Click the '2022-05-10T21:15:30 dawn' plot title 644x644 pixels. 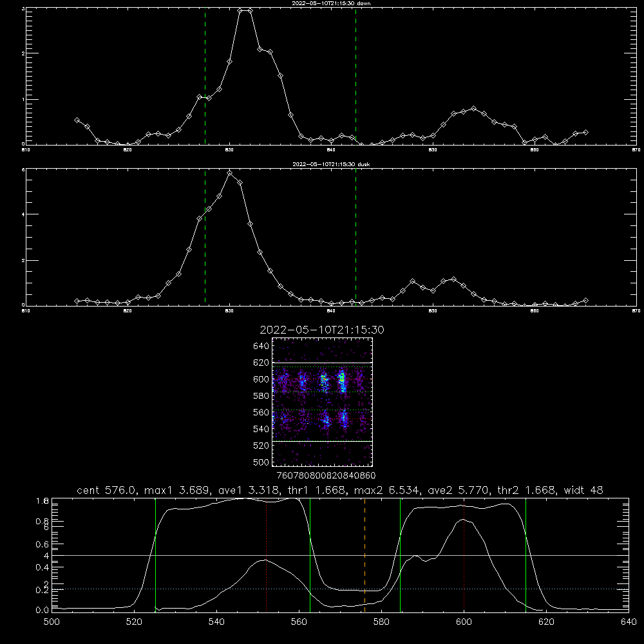pyautogui.click(x=331, y=3)
